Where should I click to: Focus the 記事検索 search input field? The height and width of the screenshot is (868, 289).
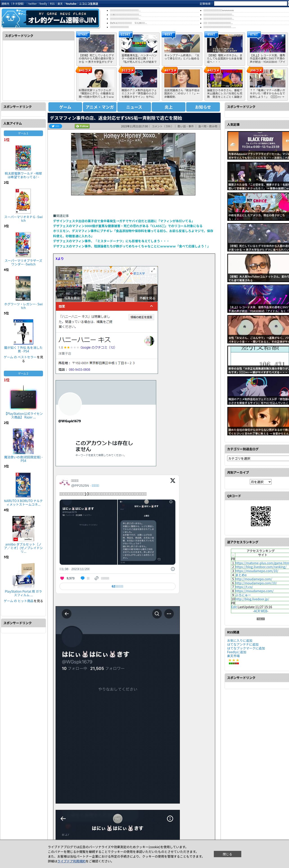[x=250, y=4]
